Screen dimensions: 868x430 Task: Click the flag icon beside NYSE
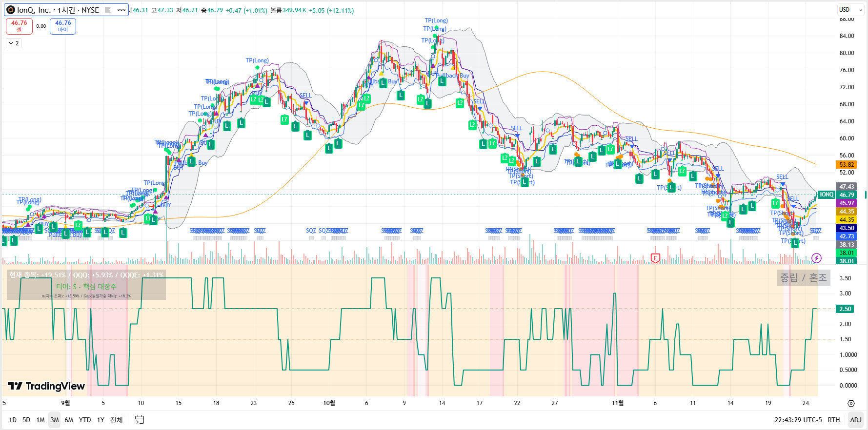pyautogui.click(x=108, y=10)
